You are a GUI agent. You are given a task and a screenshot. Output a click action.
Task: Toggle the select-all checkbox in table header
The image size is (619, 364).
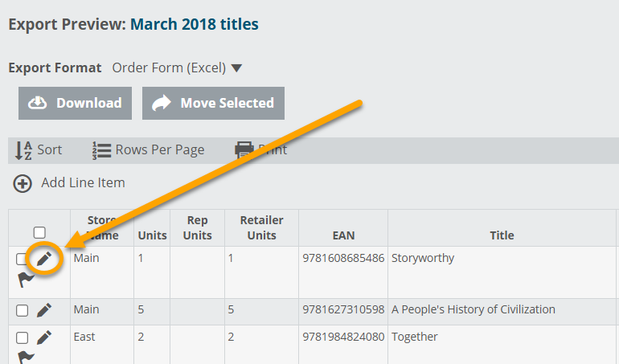click(39, 233)
